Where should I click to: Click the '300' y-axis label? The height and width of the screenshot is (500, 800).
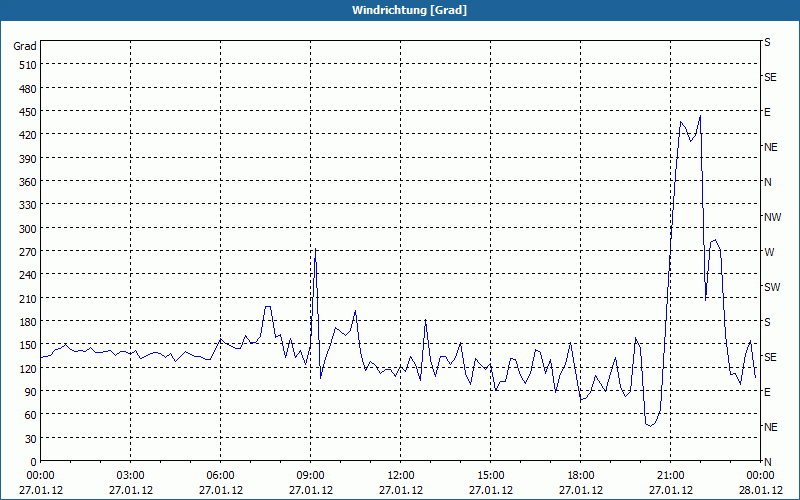(28, 229)
